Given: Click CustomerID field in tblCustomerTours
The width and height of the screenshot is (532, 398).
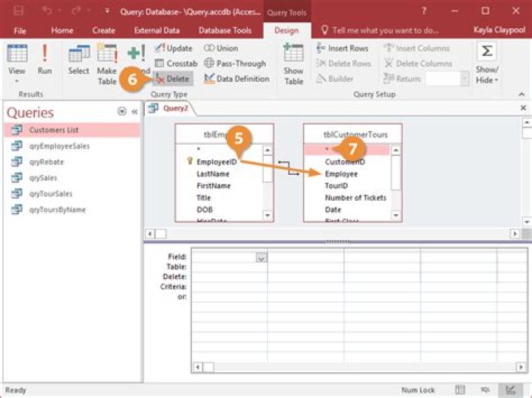Looking at the screenshot, I should coord(345,162).
